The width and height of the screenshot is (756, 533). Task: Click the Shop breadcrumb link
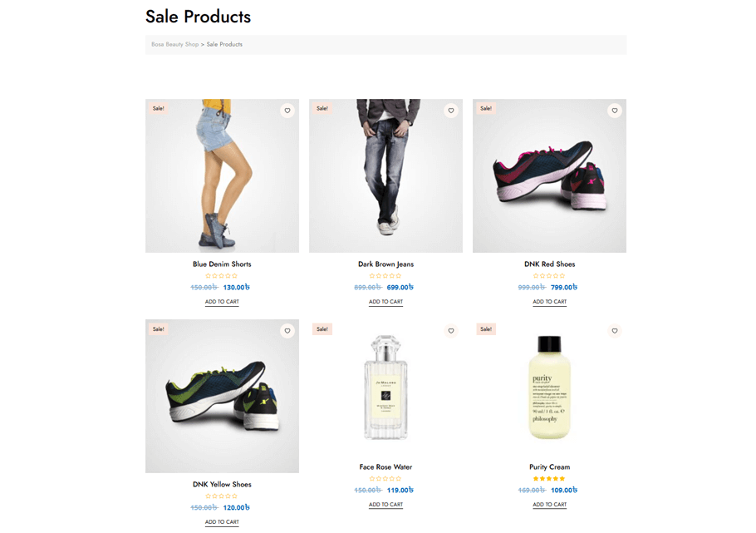(x=192, y=44)
